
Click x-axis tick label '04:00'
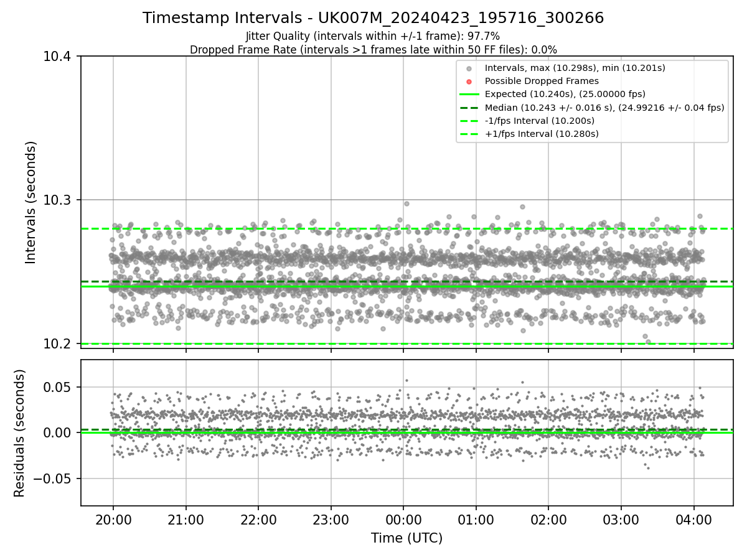point(694,519)
